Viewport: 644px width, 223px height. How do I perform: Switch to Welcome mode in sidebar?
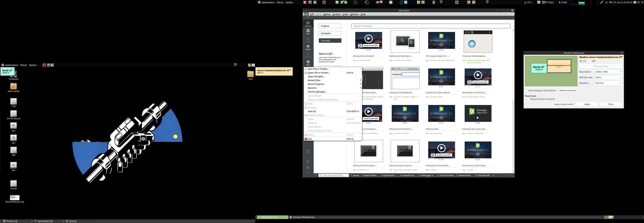click(308, 24)
